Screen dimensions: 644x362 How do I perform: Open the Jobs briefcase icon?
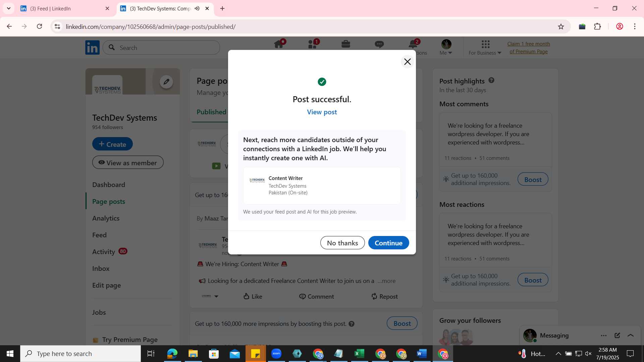tap(346, 44)
